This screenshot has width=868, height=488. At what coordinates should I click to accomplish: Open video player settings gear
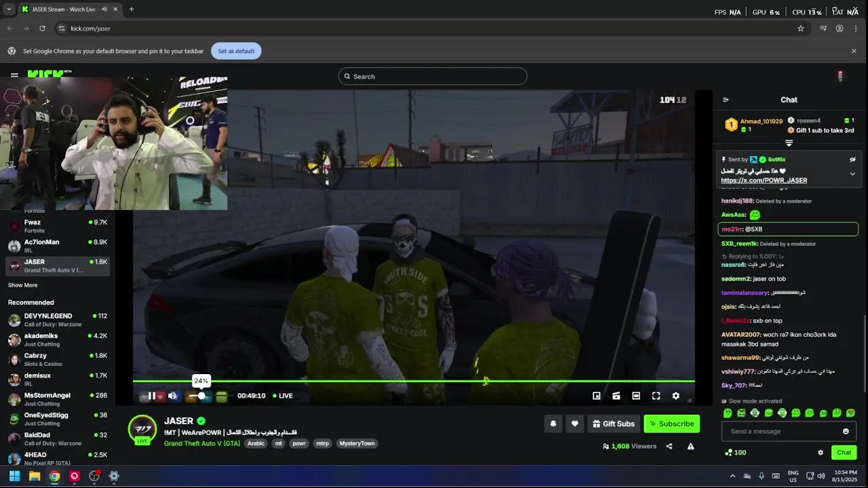tap(675, 396)
